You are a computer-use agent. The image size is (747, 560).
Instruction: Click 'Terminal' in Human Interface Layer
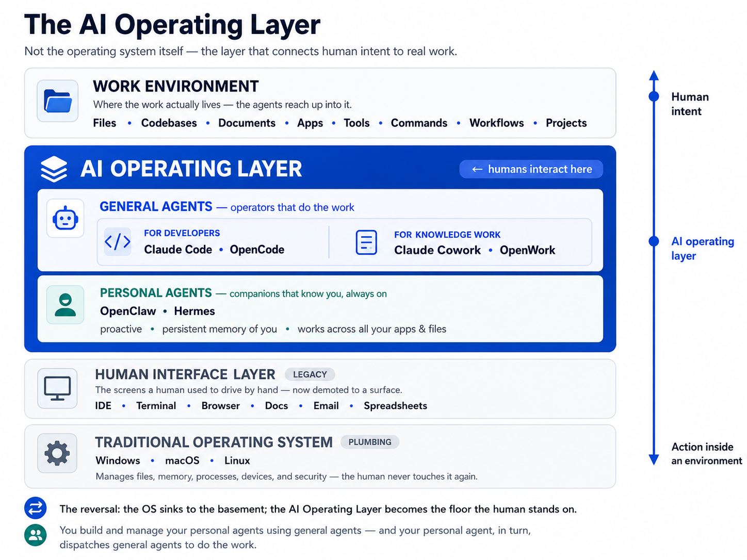156,406
